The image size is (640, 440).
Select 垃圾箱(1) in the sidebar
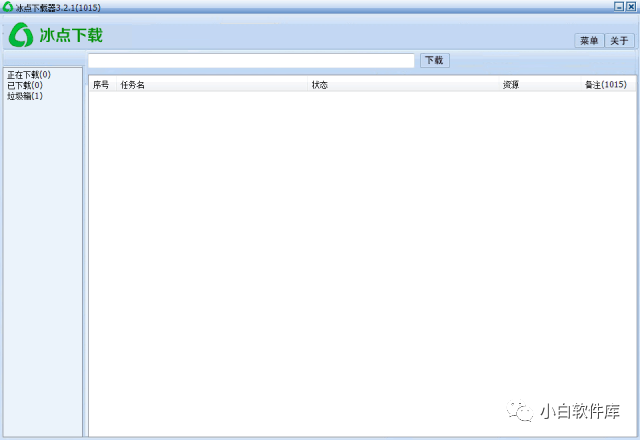[25, 96]
